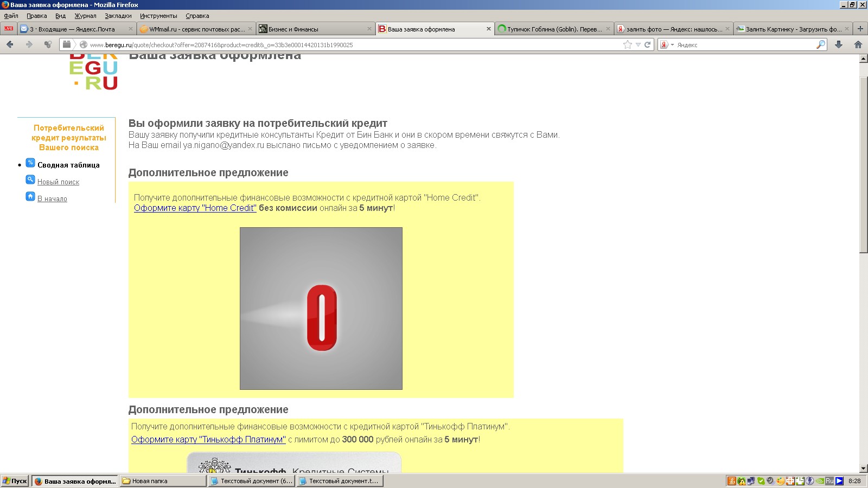Click the color palette tray icon
The height and width of the screenshot is (488, 868).
pyautogui.click(x=780, y=480)
